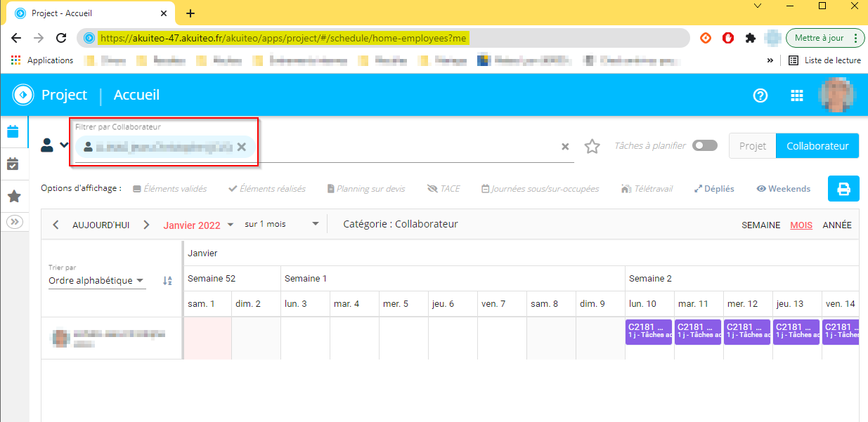The image size is (868, 422).
Task: Remove the collaborator chip from filter
Action: point(241,147)
